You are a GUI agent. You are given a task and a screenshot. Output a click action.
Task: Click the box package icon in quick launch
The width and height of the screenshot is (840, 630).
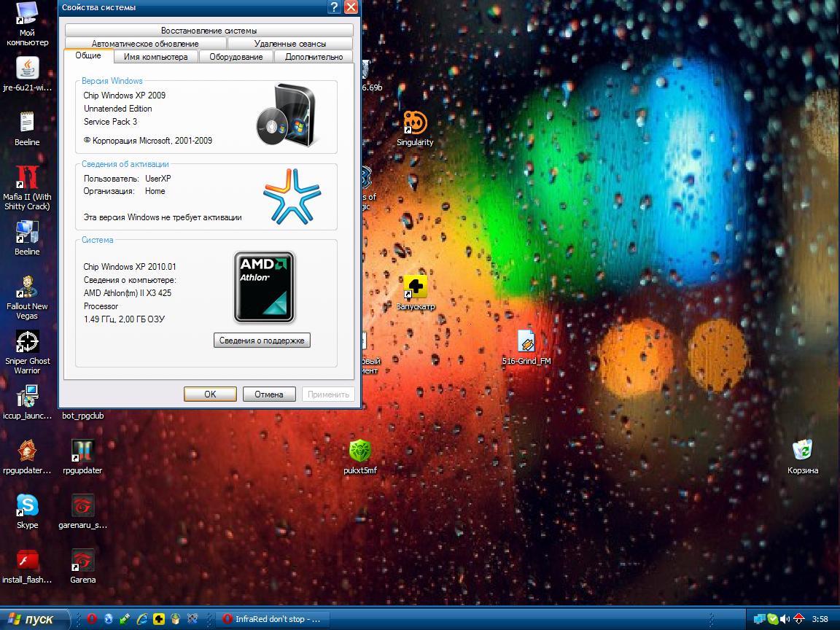click(x=175, y=619)
